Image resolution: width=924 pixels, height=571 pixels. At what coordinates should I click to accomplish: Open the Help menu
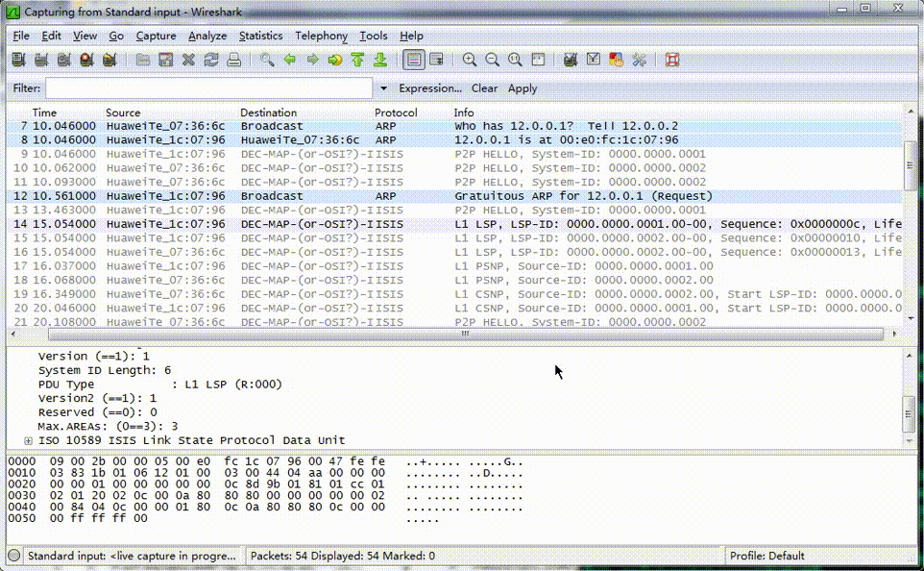click(x=411, y=36)
